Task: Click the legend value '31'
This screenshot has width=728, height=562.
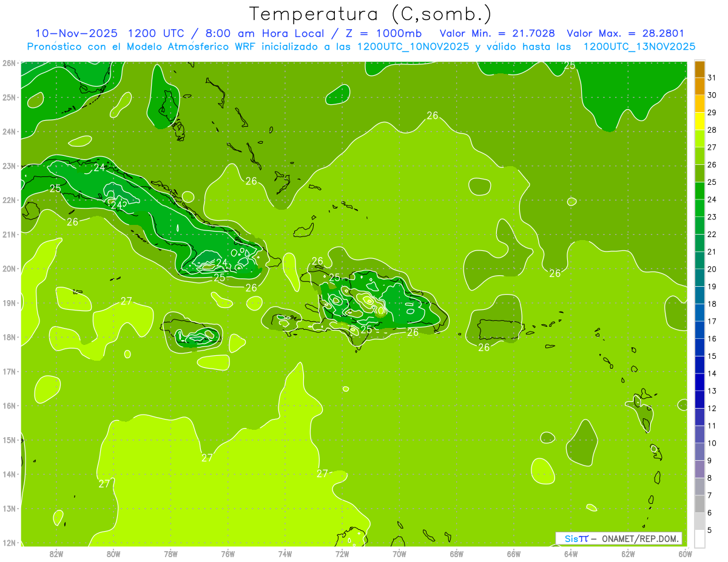Action: tap(712, 77)
